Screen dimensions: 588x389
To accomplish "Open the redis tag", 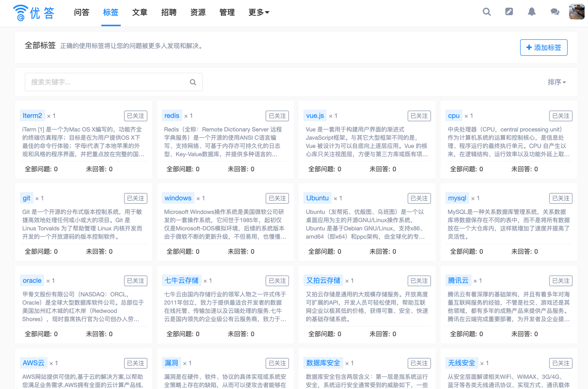I will tap(172, 116).
